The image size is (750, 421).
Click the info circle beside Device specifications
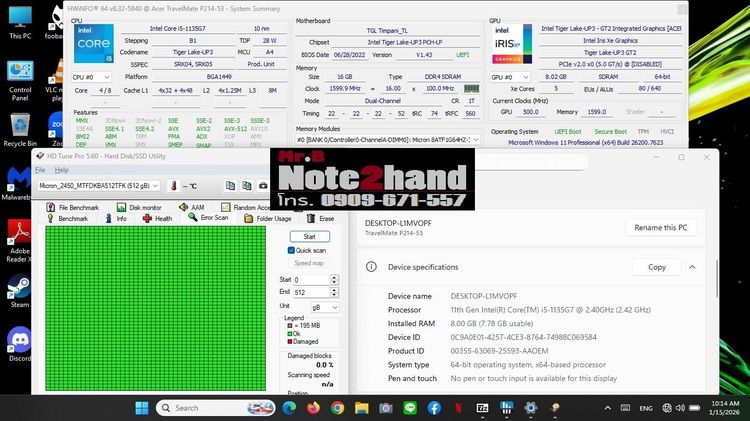click(371, 267)
